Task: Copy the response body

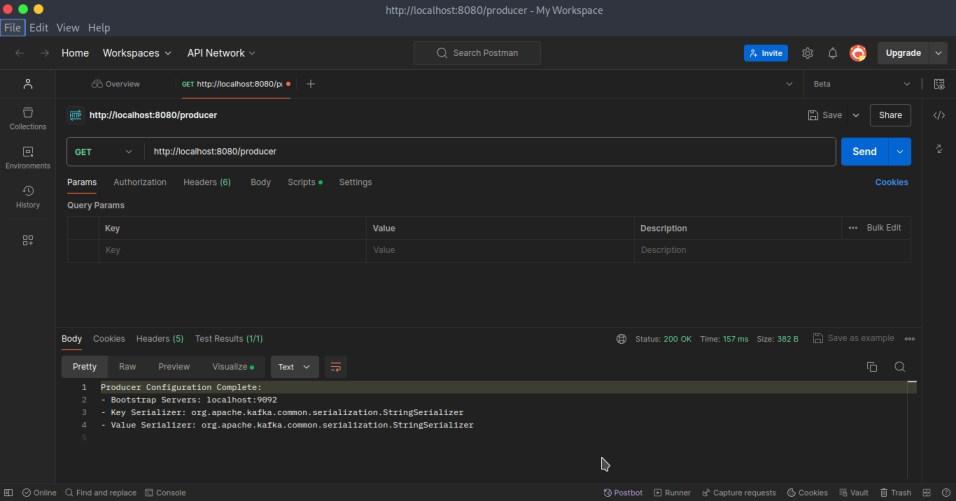Action: (872, 367)
